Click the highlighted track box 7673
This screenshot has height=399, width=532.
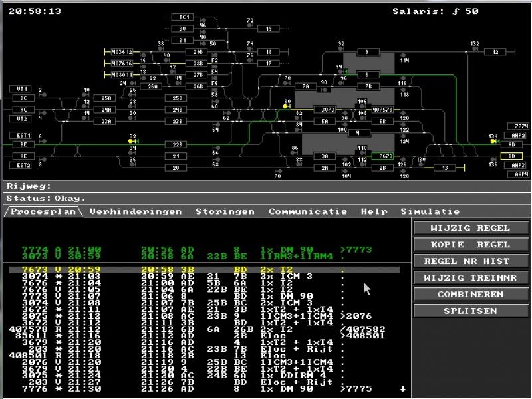pyautogui.click(x=382, y=156)
